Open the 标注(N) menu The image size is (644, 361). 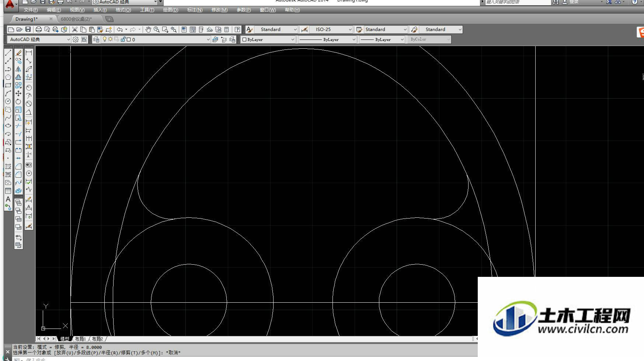(x=195, y=10)
